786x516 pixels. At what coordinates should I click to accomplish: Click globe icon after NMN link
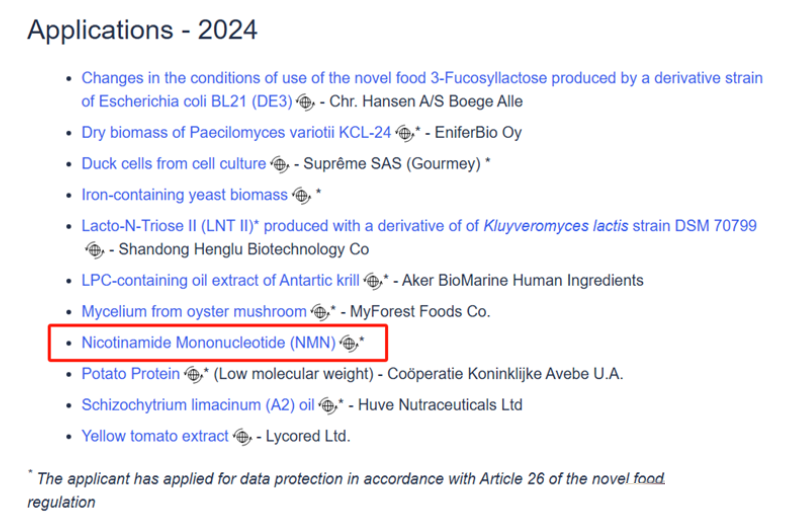pos(348,343)
